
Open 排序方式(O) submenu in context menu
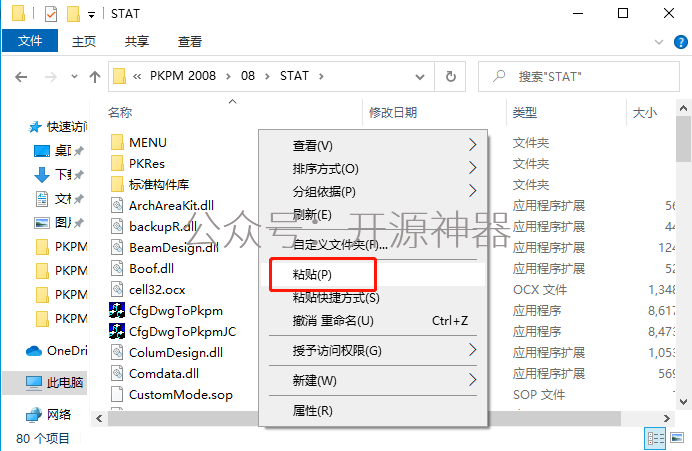[373, 168]
